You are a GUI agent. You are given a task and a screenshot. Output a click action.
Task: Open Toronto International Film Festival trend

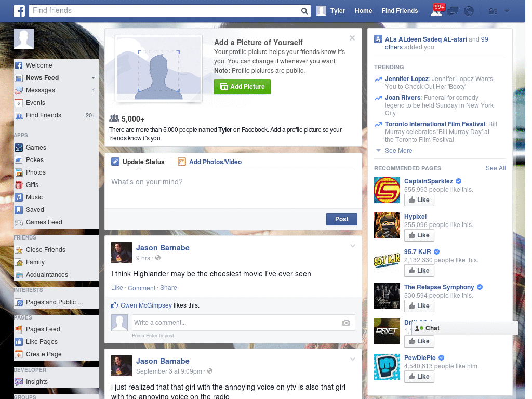[435, 124]
